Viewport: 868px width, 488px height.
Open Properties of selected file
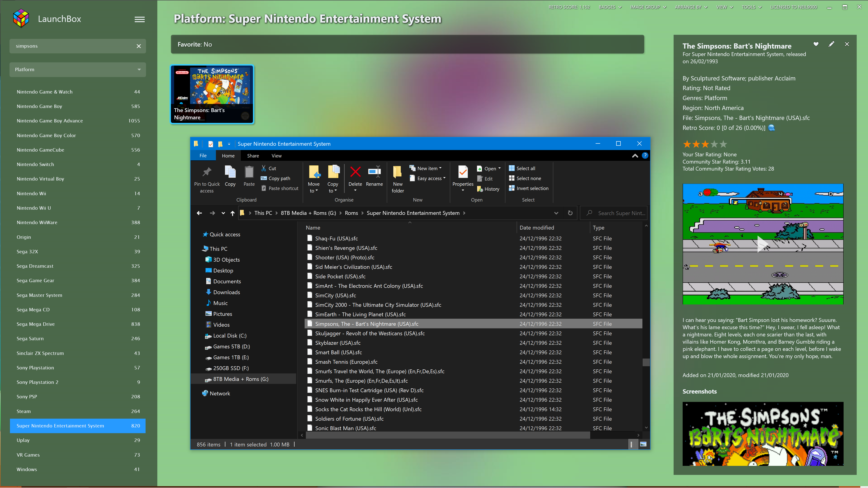pos(463,176)
